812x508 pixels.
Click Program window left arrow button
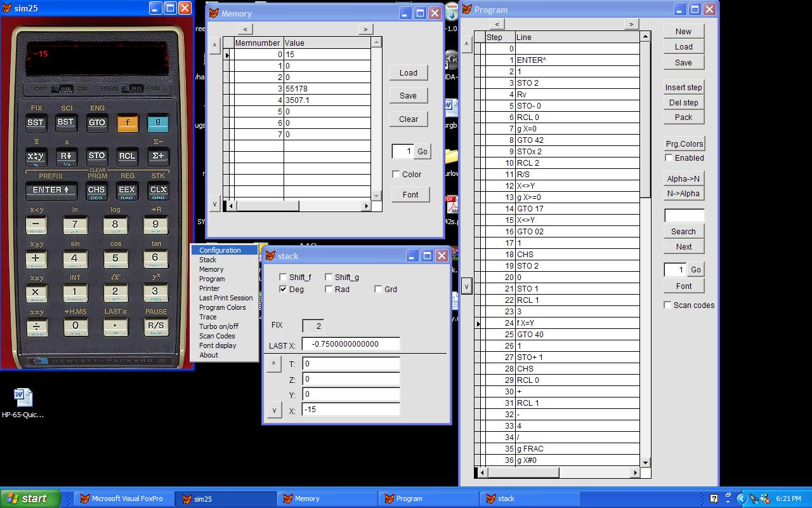pos(497,24)
